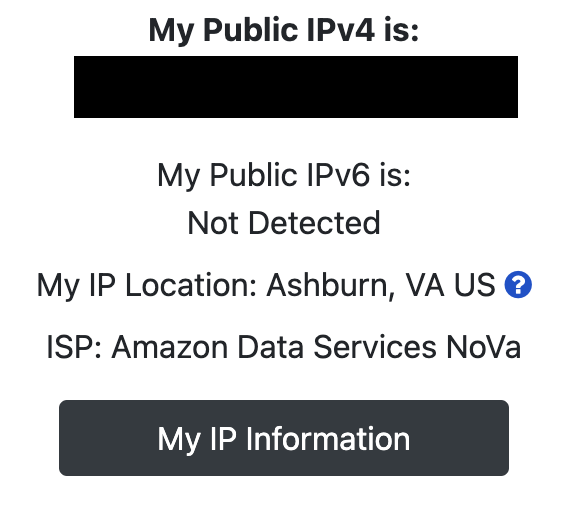The width and height of the screenshot is (564, 518).
Task: Open the My IP Information page
Action: [x=284, y=438]
